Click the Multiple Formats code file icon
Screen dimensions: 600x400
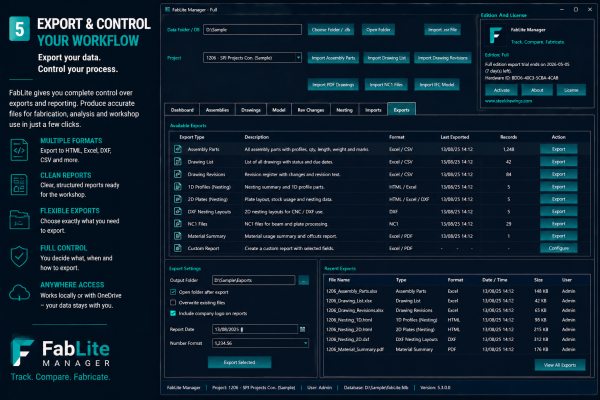click(19, 150)
